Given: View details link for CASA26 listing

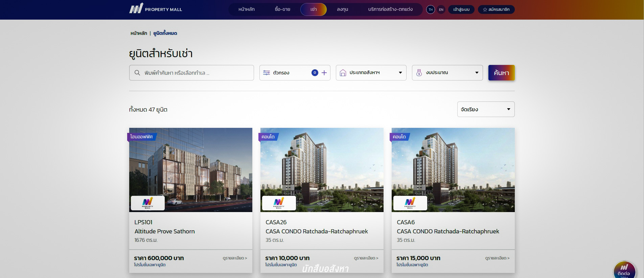Looking at the screenshot, I should point(366,258).
